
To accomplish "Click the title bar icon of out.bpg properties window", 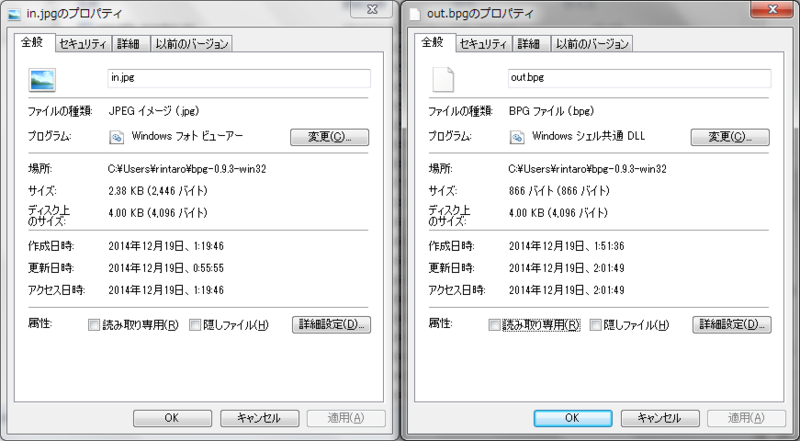I will (x=415, y=14).
